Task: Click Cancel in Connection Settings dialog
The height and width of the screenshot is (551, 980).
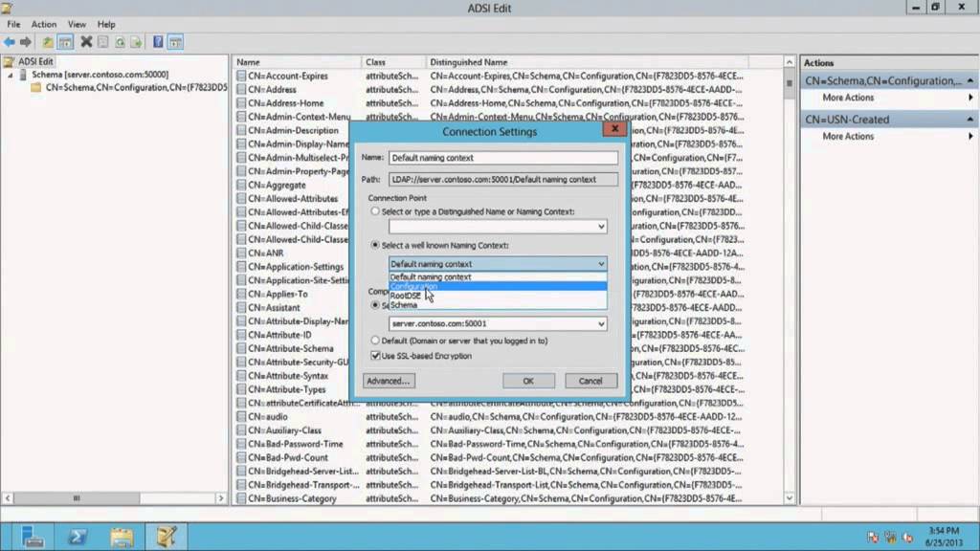Action: tap(590, 381)
